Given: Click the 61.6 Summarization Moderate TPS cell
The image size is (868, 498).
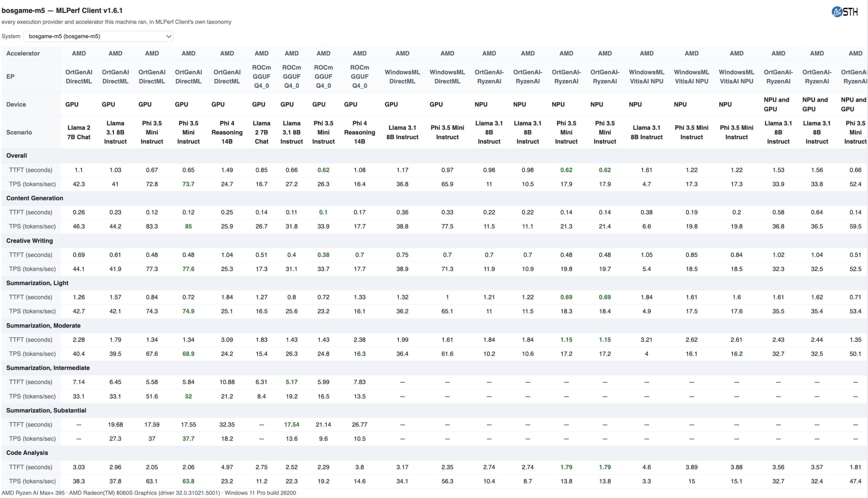Looking at the screenshot, I should [447, 354].
